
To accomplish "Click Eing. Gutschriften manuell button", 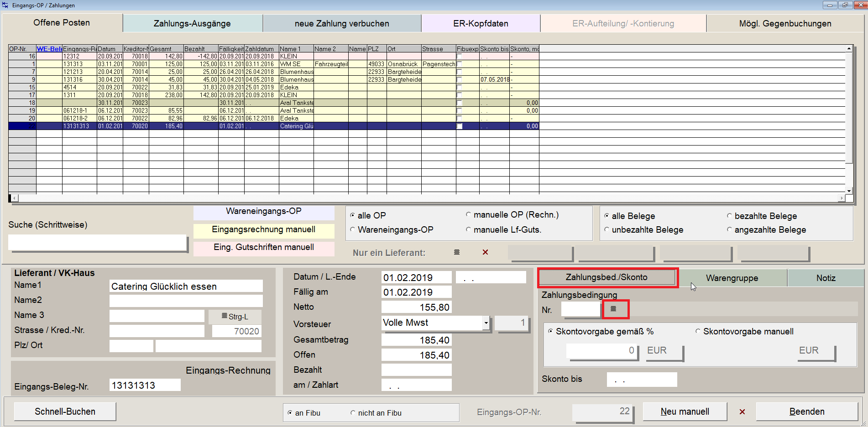I will [264, 248].
